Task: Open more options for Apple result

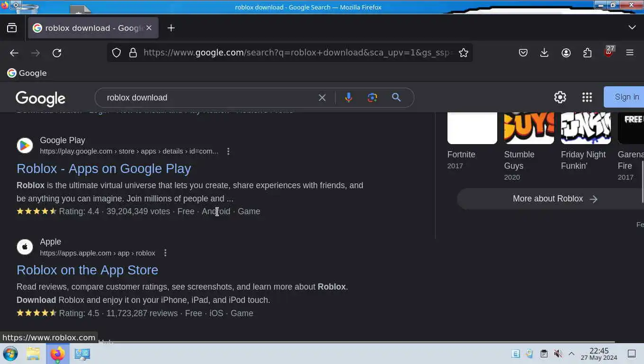Action: click(x=165, y=253)
